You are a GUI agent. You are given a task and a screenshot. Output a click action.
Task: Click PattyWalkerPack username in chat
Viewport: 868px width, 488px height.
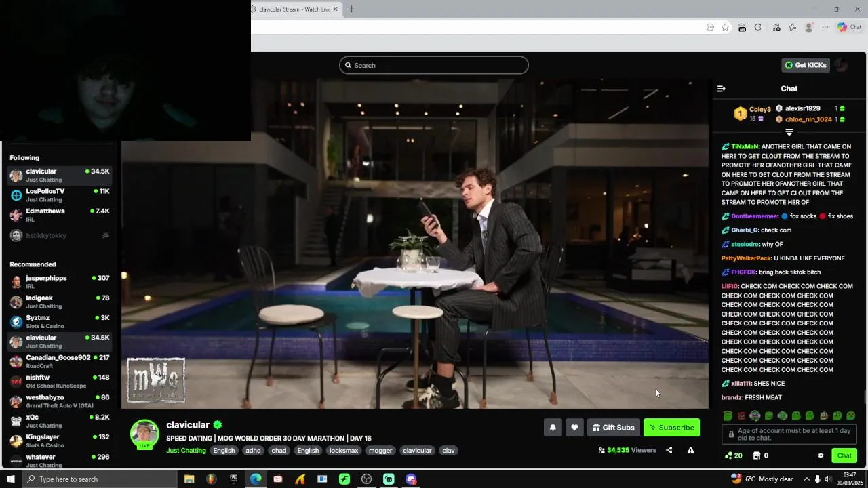pos(747,258)
